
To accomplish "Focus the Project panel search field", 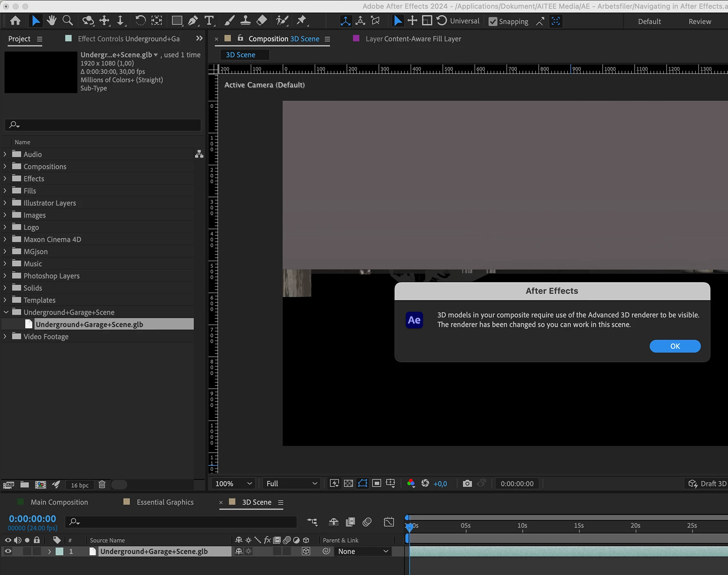I will click(103, 124).
